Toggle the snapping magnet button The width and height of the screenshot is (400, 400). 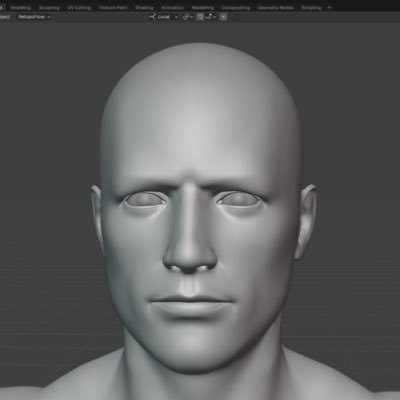tap(200, 17)
